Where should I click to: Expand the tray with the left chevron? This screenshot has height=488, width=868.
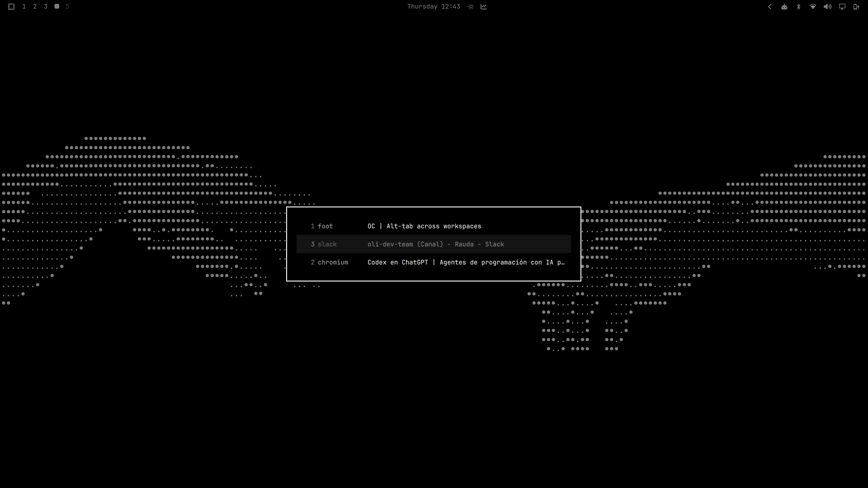pos(769,7)
